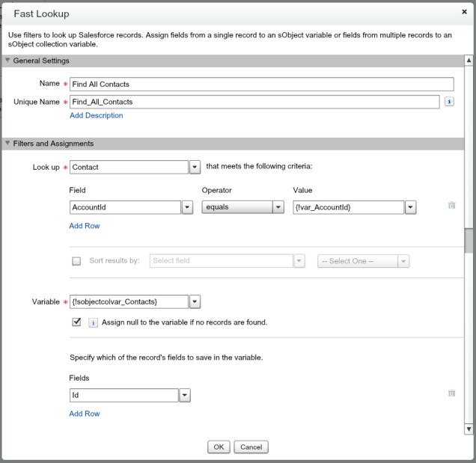Delete the Id field row
Image resolution: width=476 pixels, height=463 pixels.
tap(451, 393)
